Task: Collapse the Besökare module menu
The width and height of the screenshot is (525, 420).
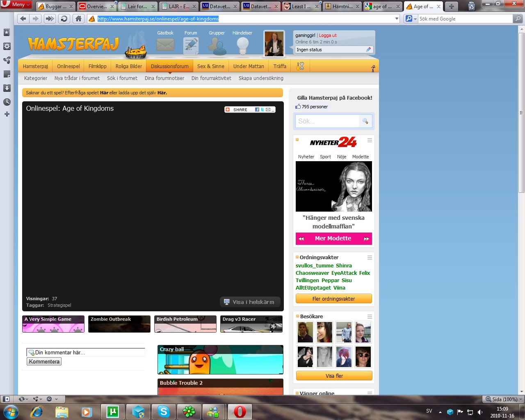Action: [370, 317]
